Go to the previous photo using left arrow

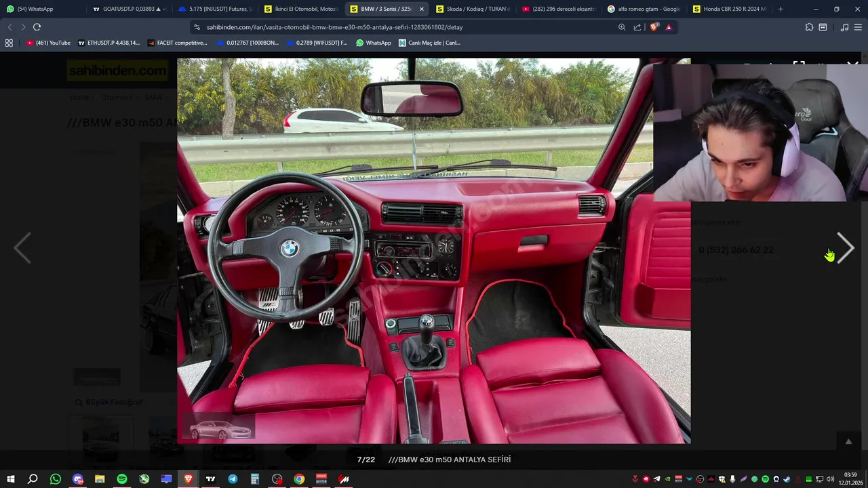coord(22,248)
